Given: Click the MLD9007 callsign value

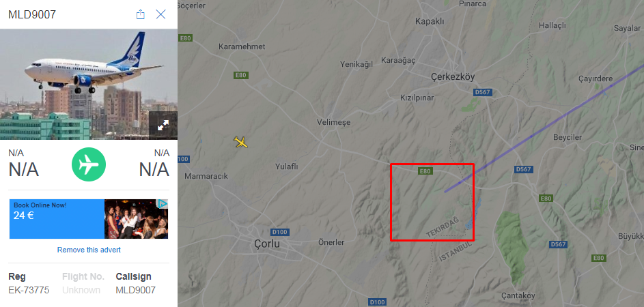Looking at the screenshot, I should click(135, 290).
